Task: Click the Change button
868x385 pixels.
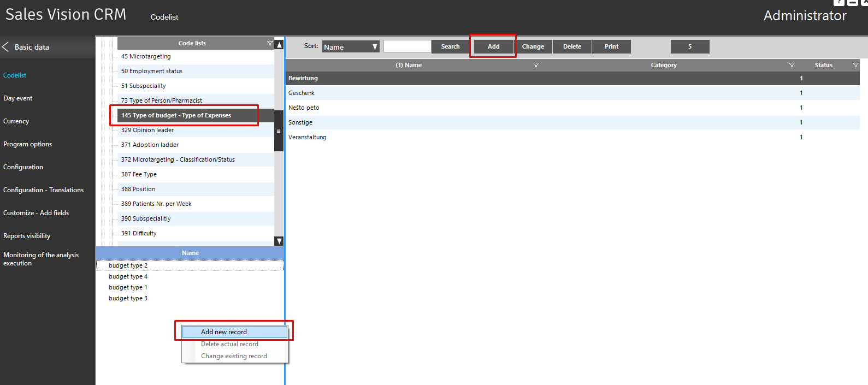Action: point(533,47)
